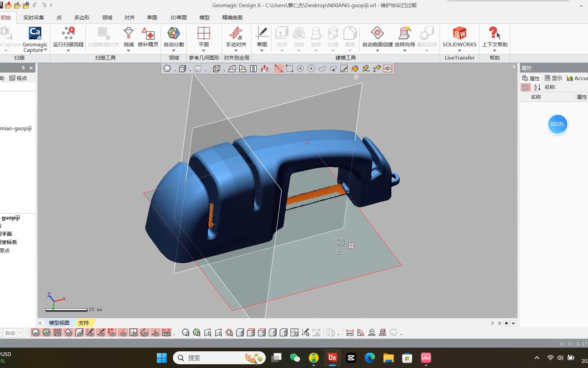Expand the 自动 combo box at bottom left
588x368 pixels.
(20, 333)
